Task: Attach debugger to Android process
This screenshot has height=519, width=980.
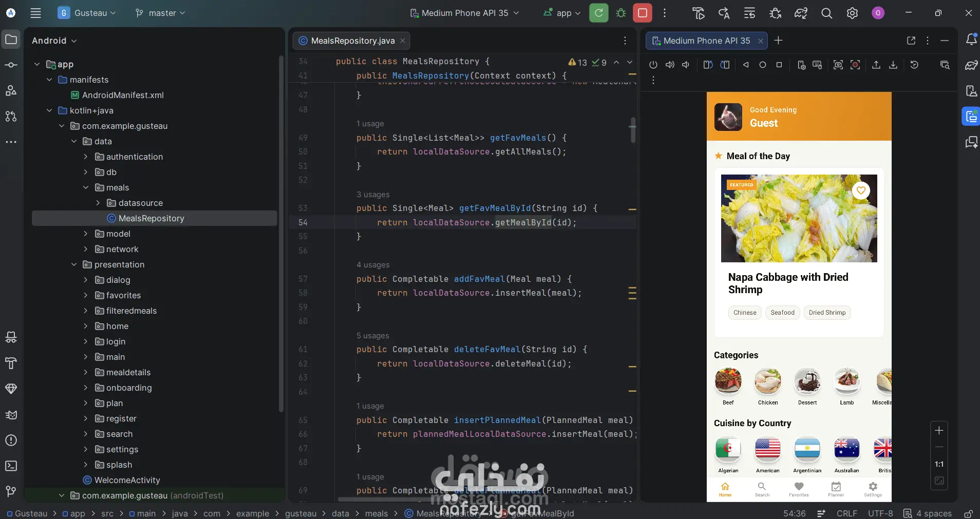Action: (x=775, y=13)
